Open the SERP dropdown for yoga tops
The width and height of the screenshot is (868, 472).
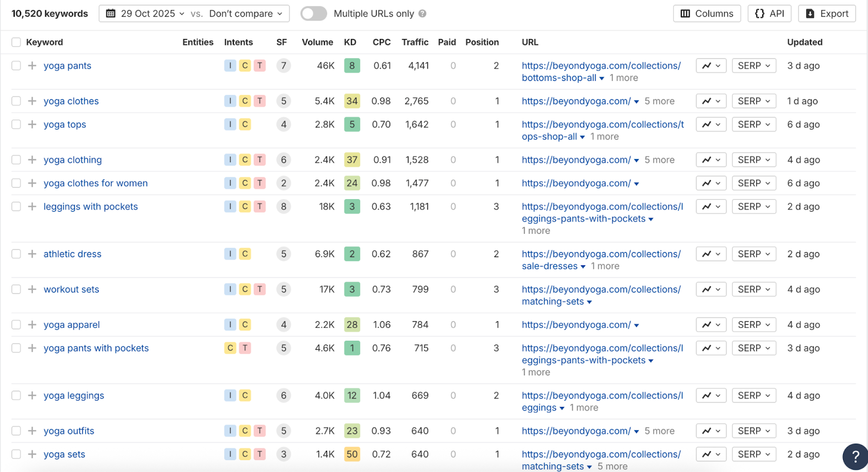(754, 124)
